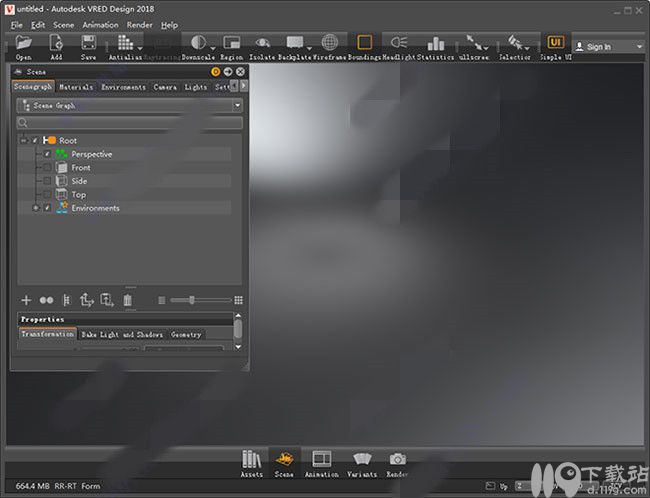
Task: Open the Animation menu
Action: pyautogui.click(x=100, y=25)
